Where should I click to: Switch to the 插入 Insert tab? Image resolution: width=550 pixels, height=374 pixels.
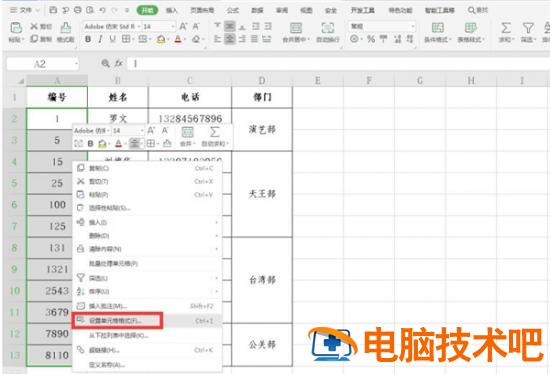point(172,11)
